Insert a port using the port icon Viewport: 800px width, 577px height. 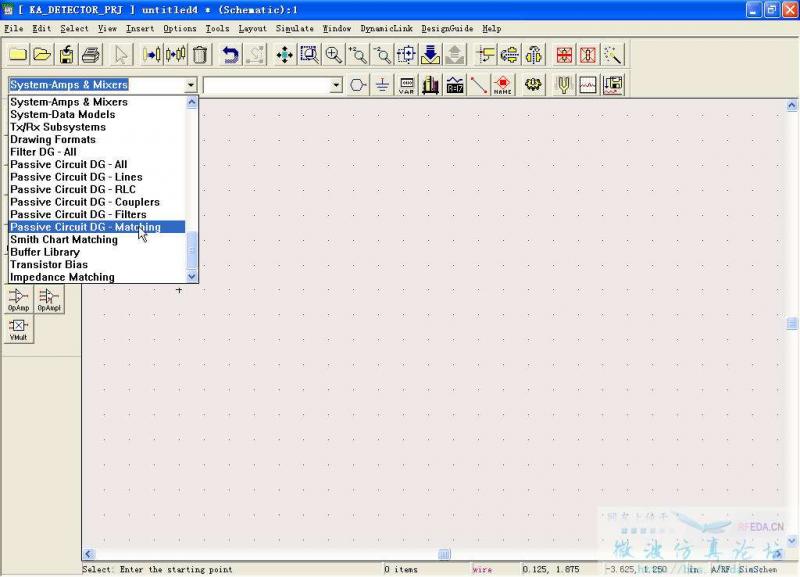(358, 85)
